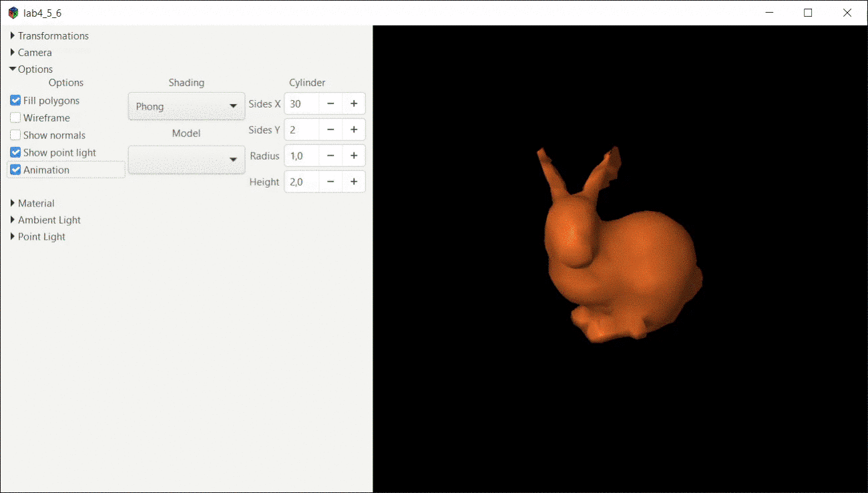Viewport: 868px width, 493px height.
Task: Expand the Ambient Light section
Action: click(45, 220)
